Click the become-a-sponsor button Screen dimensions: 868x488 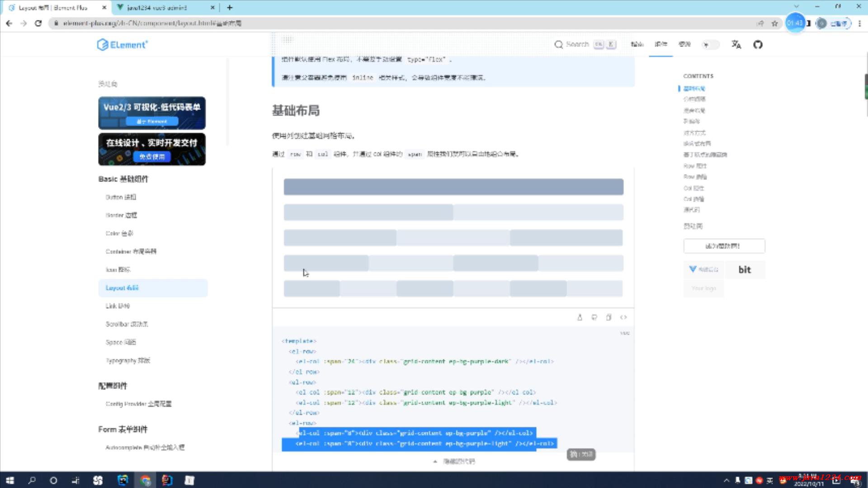point(724,246)
